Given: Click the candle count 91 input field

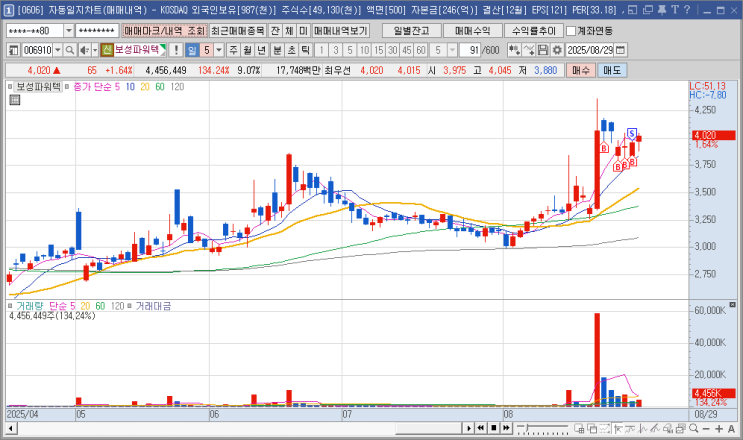Looking at the screenshot, I should 470,50.
